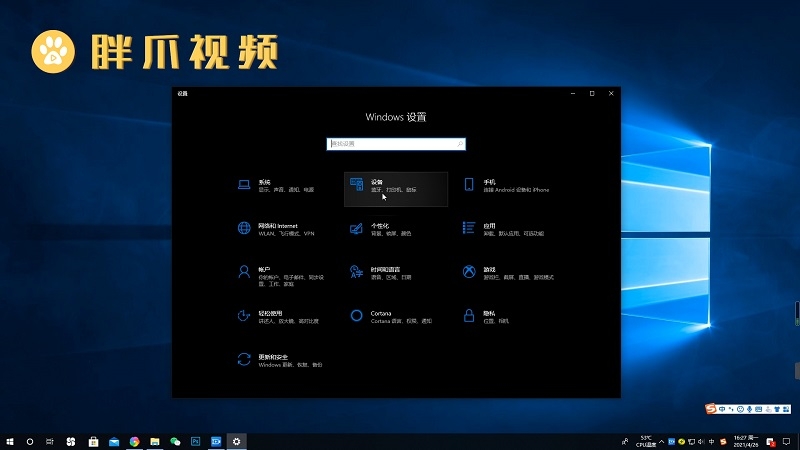Toggle 中 Chinese/English on the Sogou bar
The width and height of the screenshot is (800, 450).
tap(722, 409)
